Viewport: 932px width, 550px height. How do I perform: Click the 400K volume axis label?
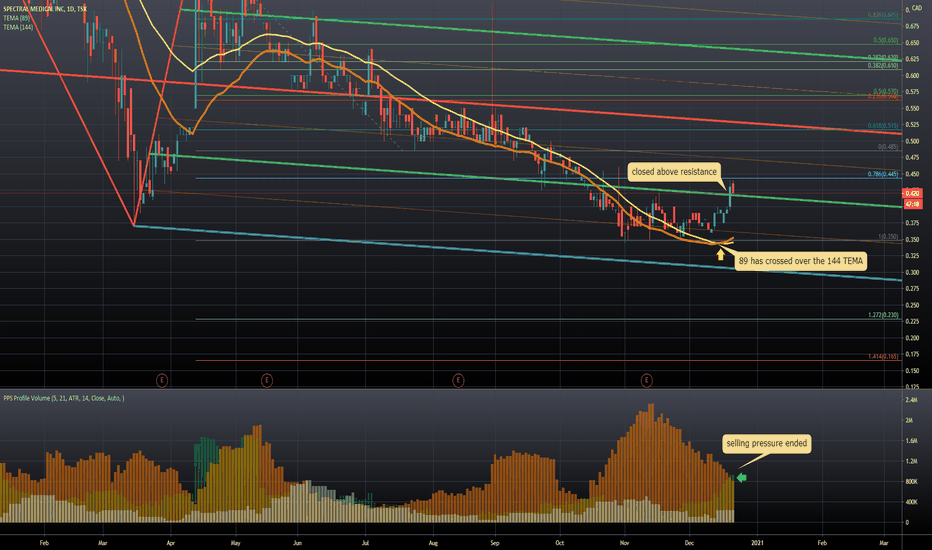pos(911,502)
